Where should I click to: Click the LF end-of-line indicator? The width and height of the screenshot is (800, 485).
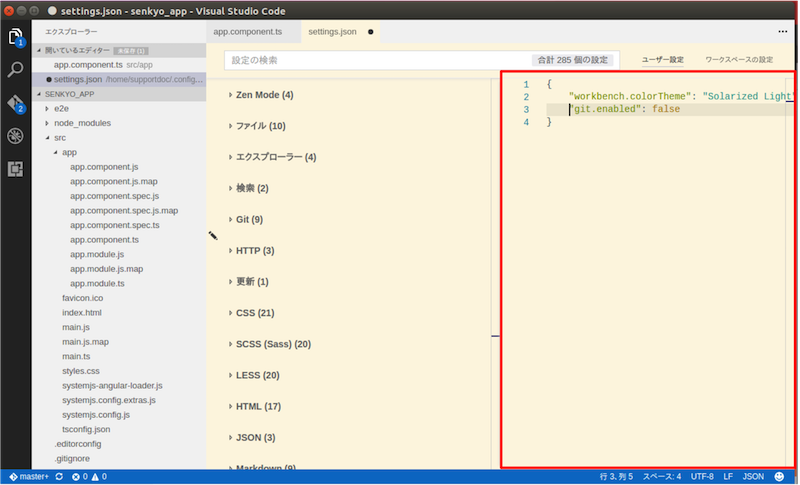(x=728, y=476)
